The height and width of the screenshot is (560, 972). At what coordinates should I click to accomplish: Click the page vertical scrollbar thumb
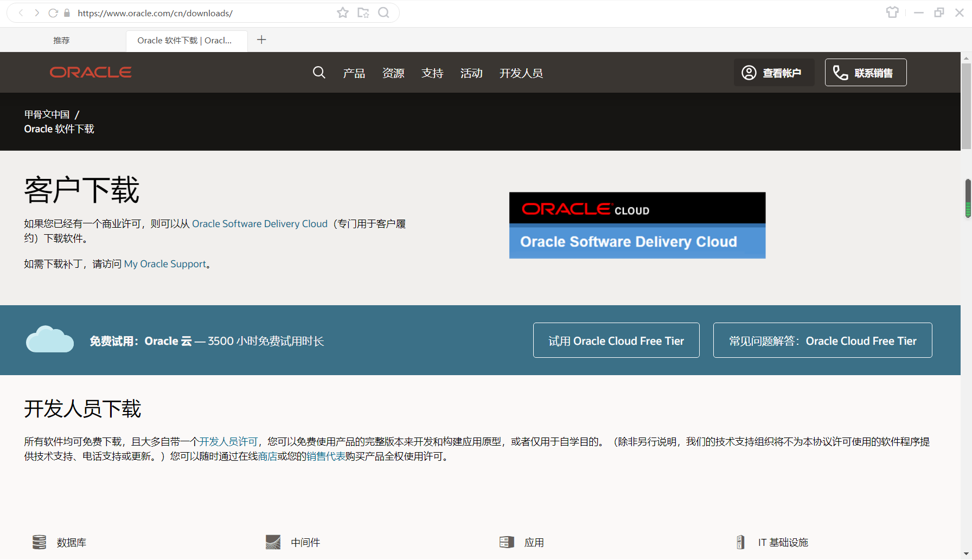[967, 106]
